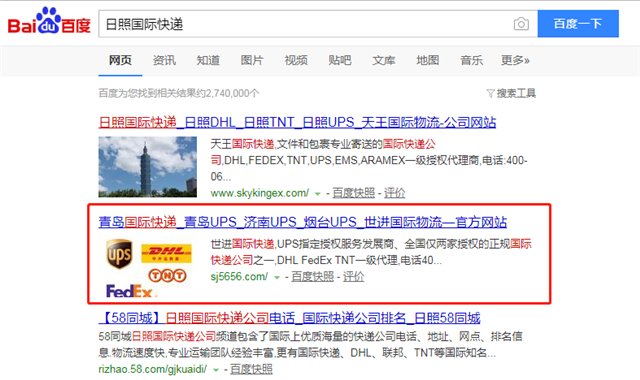Expand the 更多» menu
Viewport: 640px width, 380px height.
515,60
